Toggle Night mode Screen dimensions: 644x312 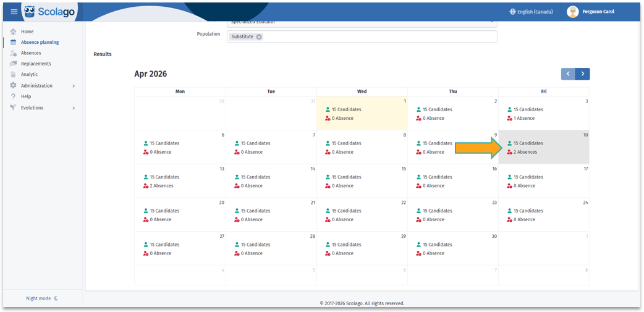coord(42,298)
